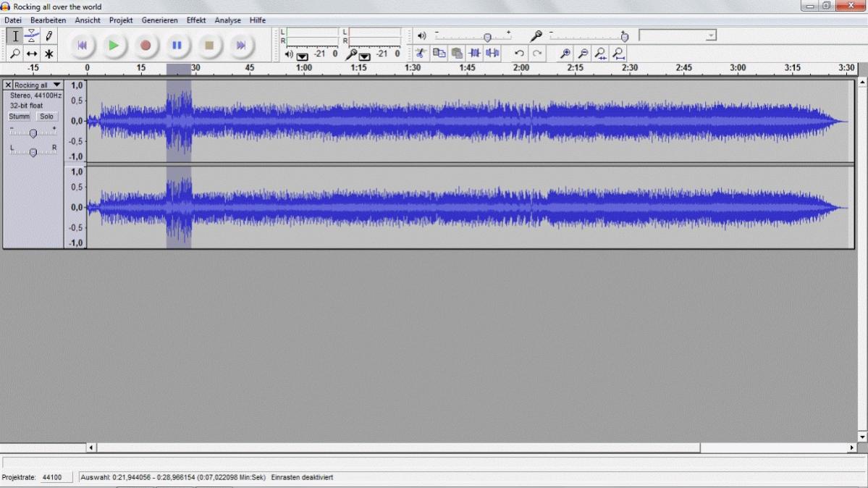Screen dimensions: 868x488
Task: Click the horizontal scrollbar left arrow
Action: (x=91, y=447)
